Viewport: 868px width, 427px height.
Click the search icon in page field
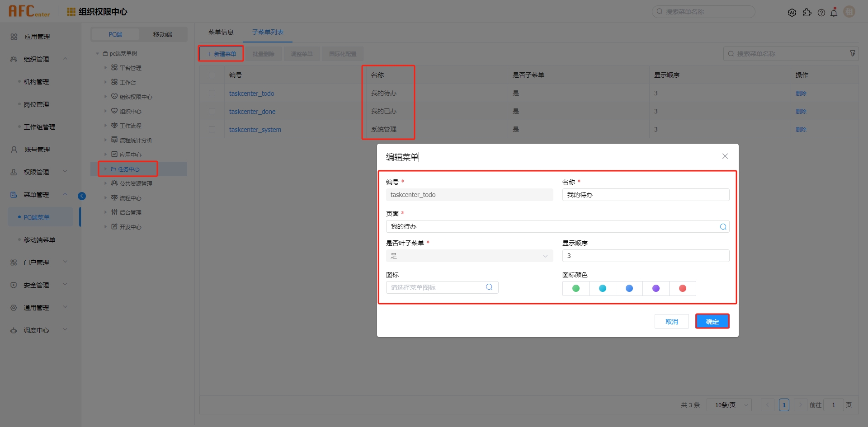pyautogui.click(x=723, y=227)
